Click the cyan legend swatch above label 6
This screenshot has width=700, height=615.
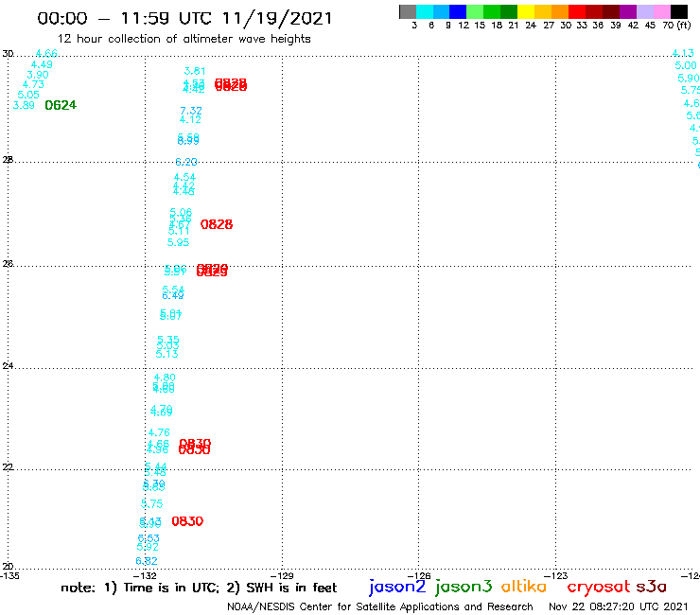(424, 11)
